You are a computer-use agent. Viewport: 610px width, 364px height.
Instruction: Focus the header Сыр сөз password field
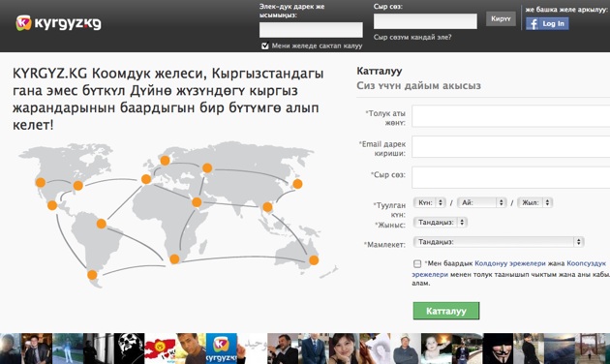(x=425, y=21)
